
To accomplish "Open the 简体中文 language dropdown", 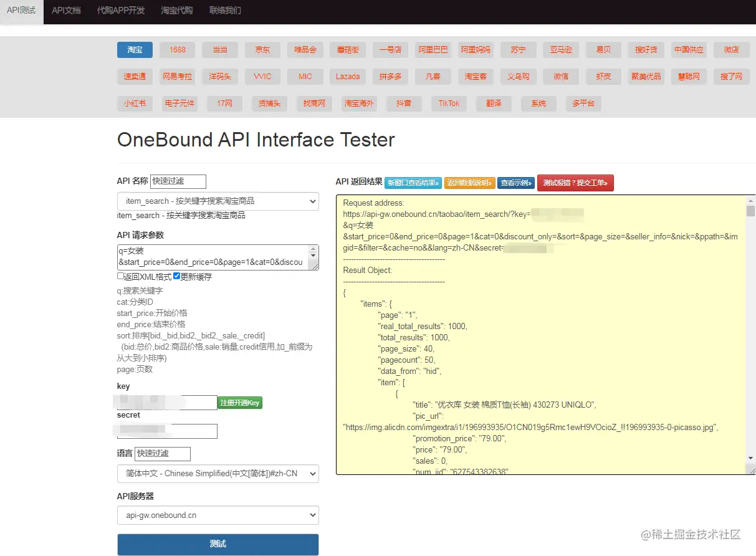I will [x=218, y=474].
